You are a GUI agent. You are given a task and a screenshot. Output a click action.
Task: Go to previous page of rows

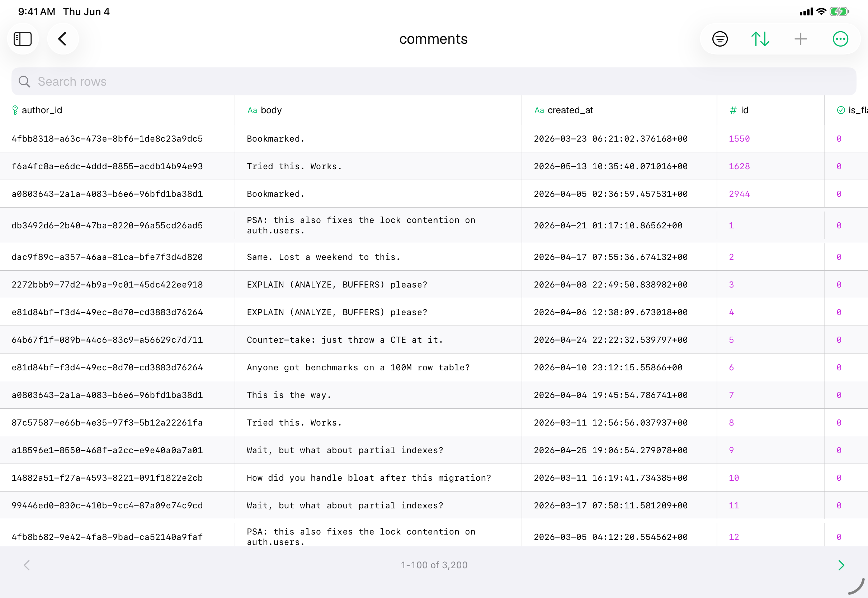27,565
